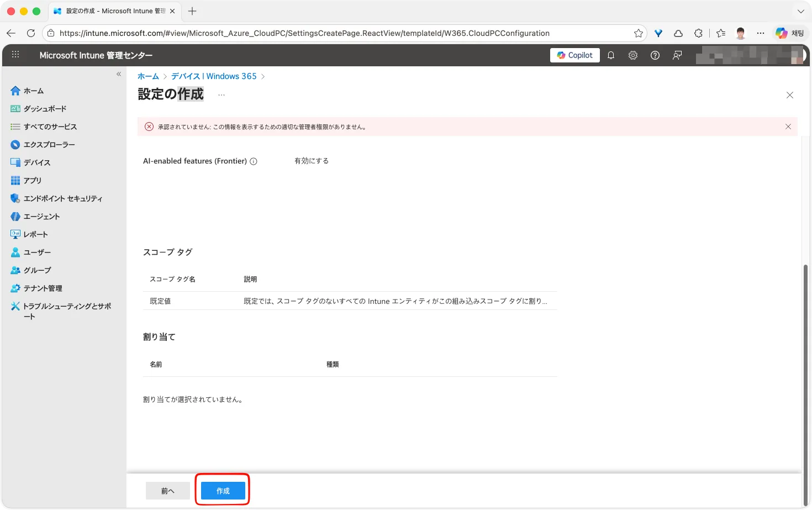Screen dimensions: 812x510
Task: Click the ホーム breadcrumb link
Action: click(148, 76)
